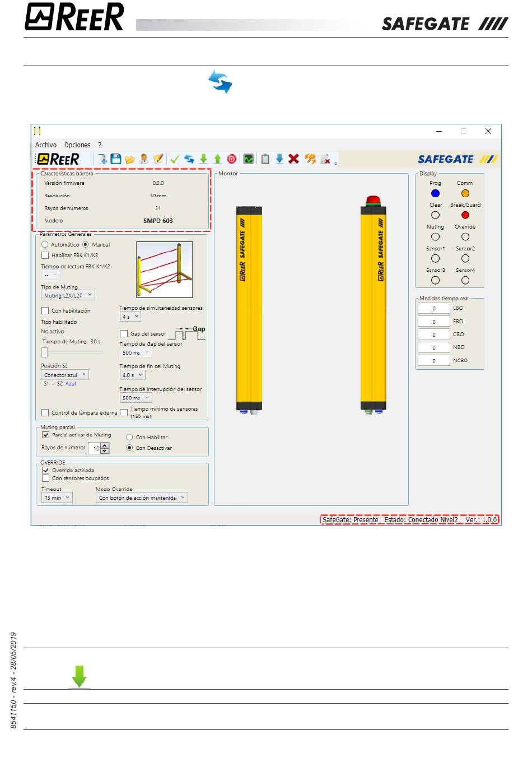Click the light curtain with red lamp

tap(374, 306)
